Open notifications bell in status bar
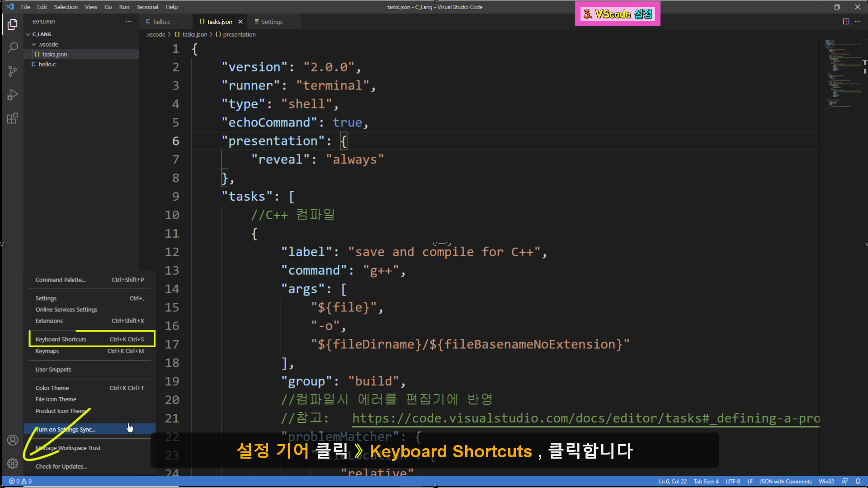This screenshot has width=868, height=488. point(858,481)
